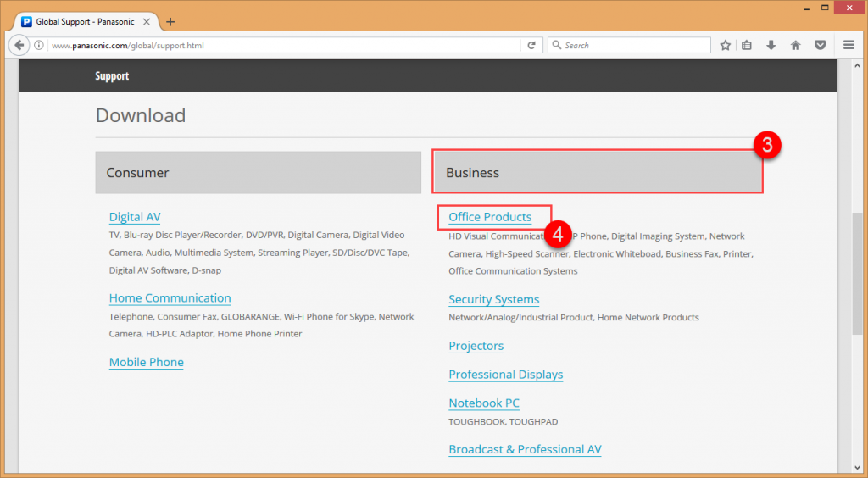The image size is (868, 478).
Task: Open the Projectors link
Action: (476, 346)
